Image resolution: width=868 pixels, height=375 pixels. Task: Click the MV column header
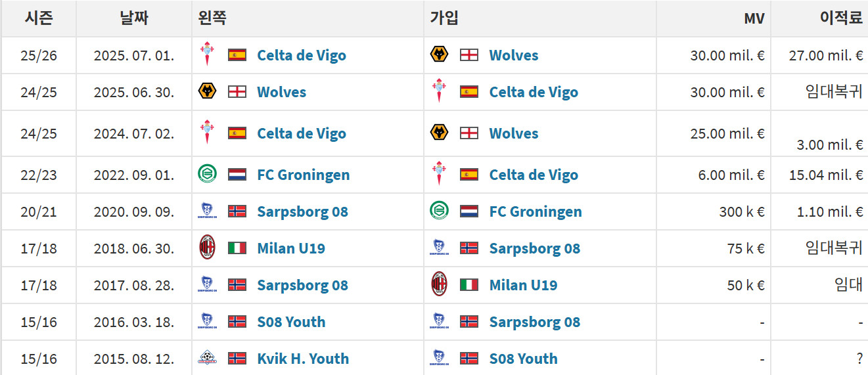[x=754, y=18]
